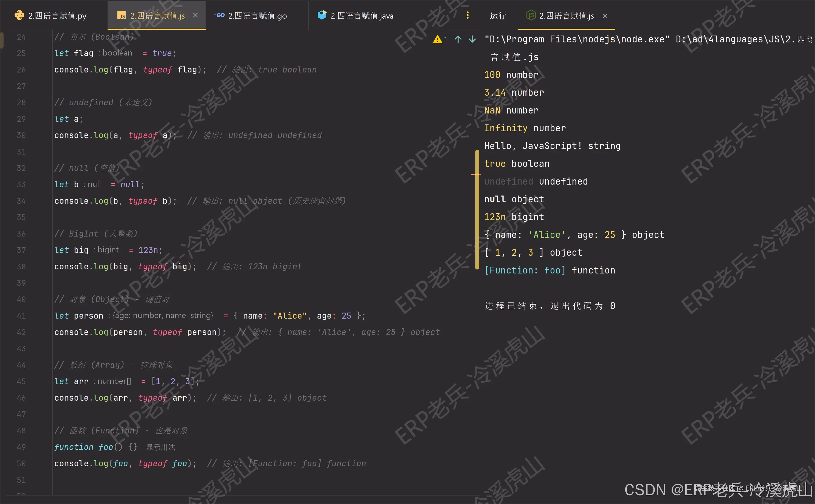The image size is (815, 504).
Task: Select the Python icon on the .py tab
Action: coord(20,15)
